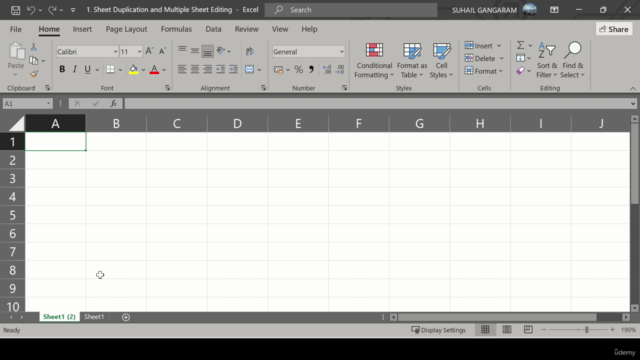Viewport: 640px width, 360px height.
Task: Switch to Page Break Preview icon
Action: [528, 329]
